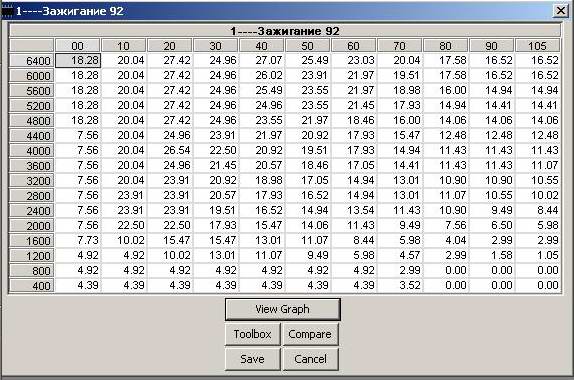Save the ignition table
Viewport: 574px width, 380px height.
point(253,359)
